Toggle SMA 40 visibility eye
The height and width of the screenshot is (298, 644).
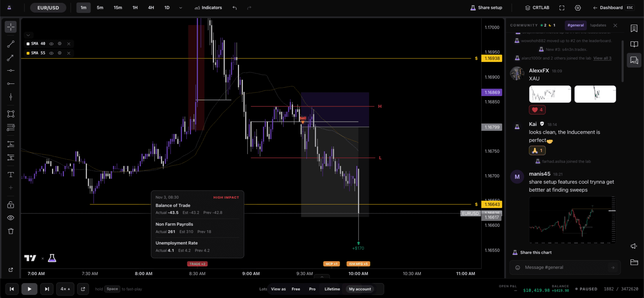(x=51, y=44)
